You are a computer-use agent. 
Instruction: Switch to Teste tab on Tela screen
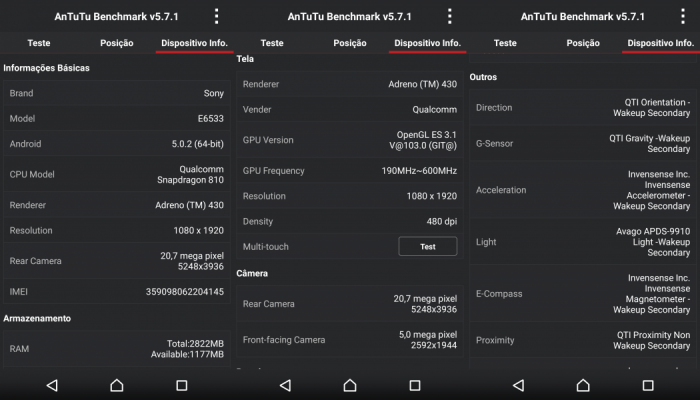[x=272, y=43]
